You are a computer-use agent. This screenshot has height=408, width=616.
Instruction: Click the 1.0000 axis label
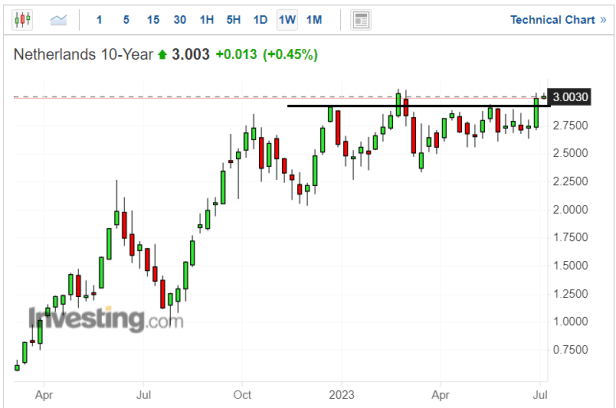[x=570, y=321]
